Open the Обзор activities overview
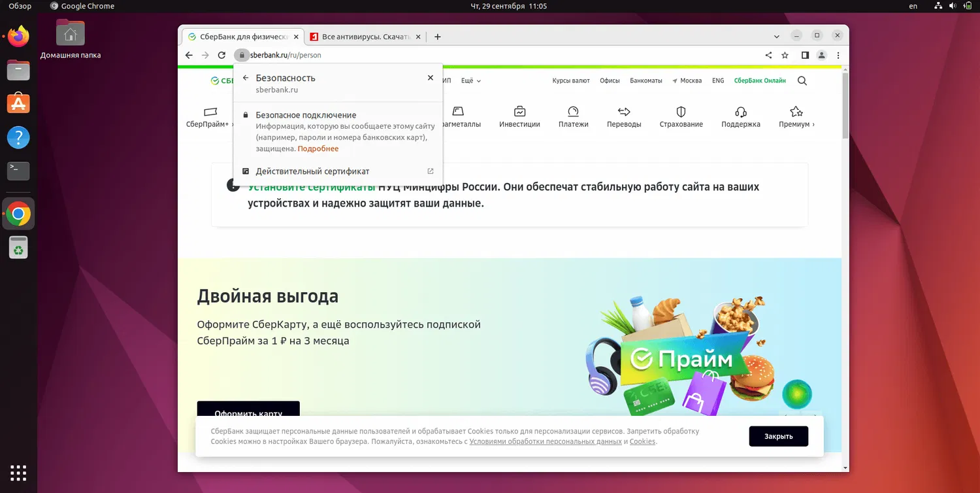This screenshot has width=980, height=493. 20,7
